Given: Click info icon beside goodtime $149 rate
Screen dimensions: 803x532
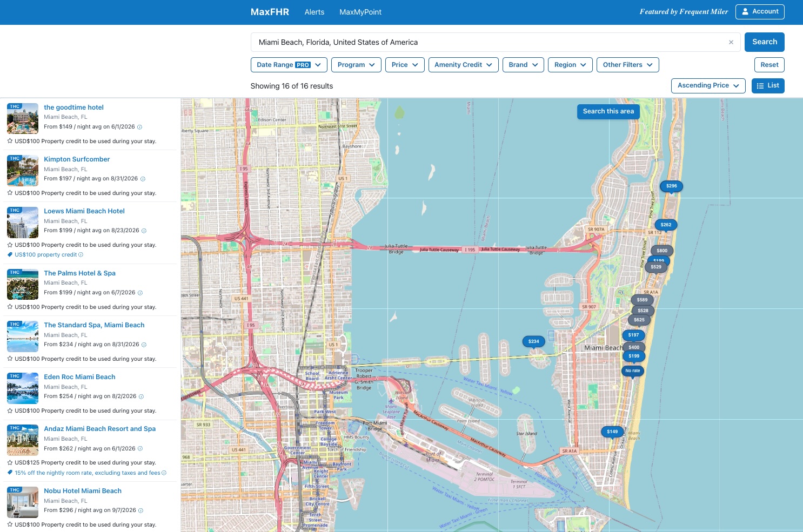Looking at the screenshot, I should tap(139, 127).
